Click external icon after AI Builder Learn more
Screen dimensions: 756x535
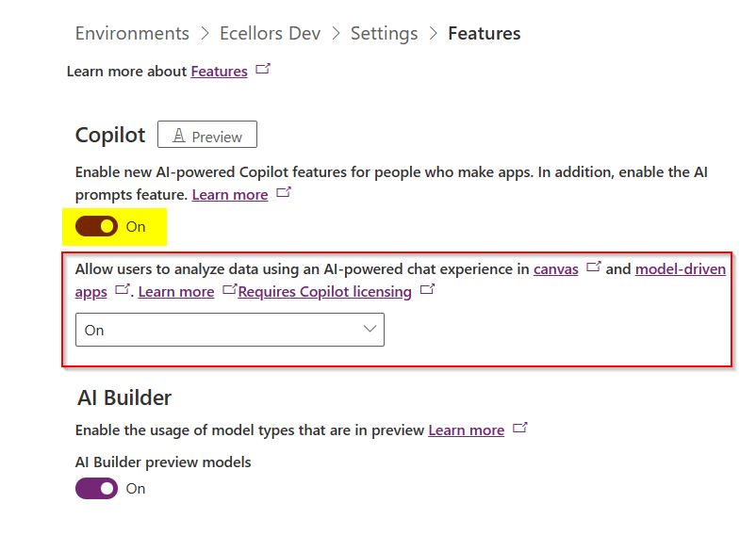point(520,429)
